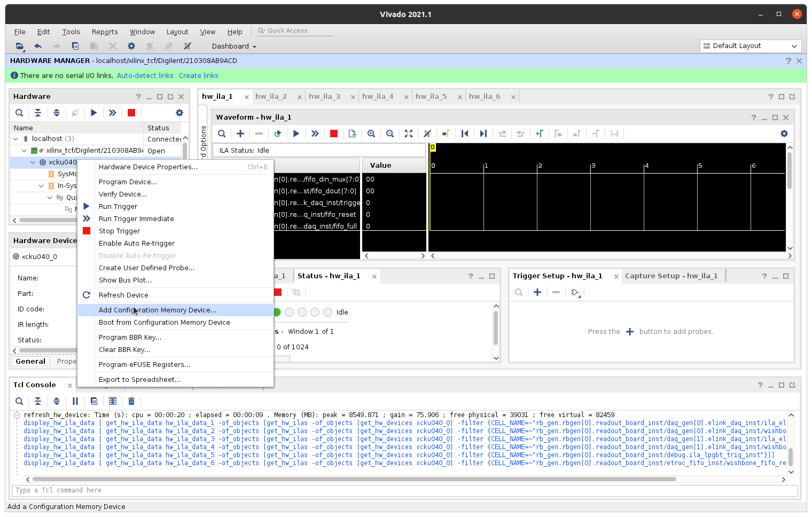This screenshot has height=517, width=812.
Task: Close the hw_ila_1 tab
Action: (x=247, y=97)
